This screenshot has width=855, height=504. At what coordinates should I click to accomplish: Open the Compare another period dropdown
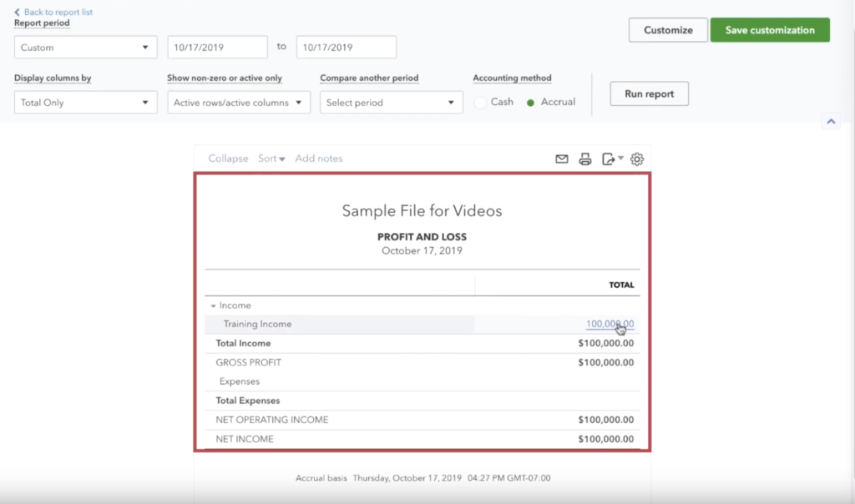click(391, 103)
